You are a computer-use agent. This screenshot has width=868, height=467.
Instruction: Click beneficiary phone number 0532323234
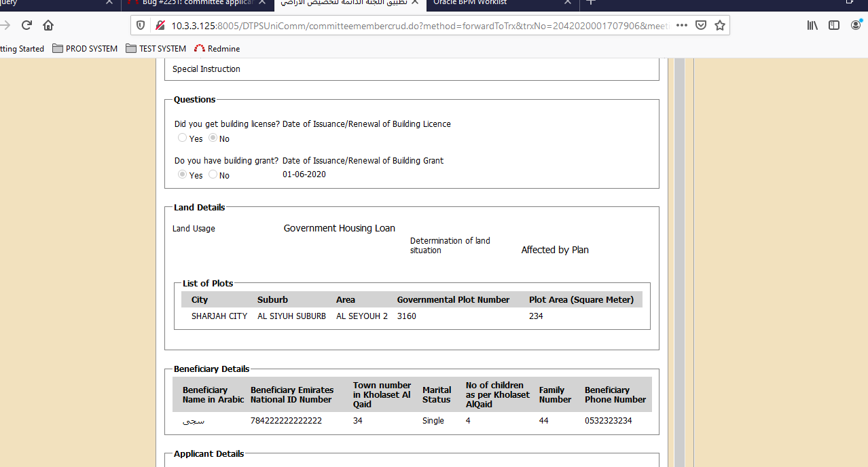[x=609, y=421]
